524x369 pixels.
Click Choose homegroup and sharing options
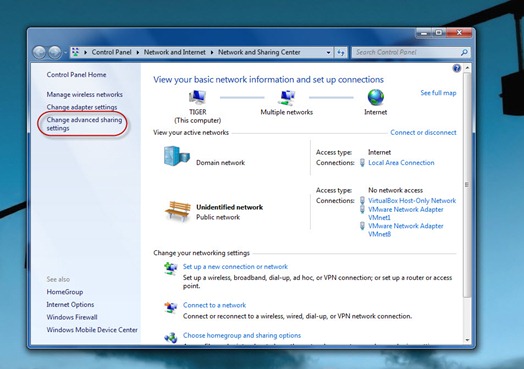(242, 335)
